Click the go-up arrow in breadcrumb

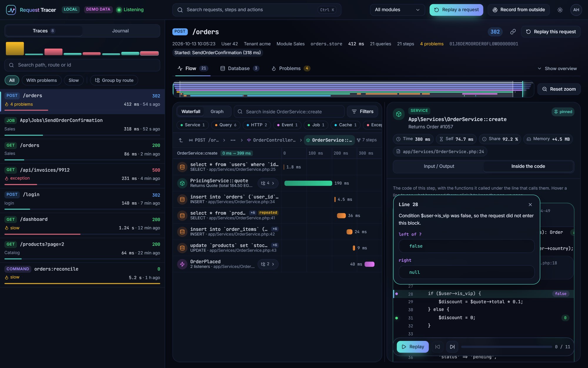[181, 140]
